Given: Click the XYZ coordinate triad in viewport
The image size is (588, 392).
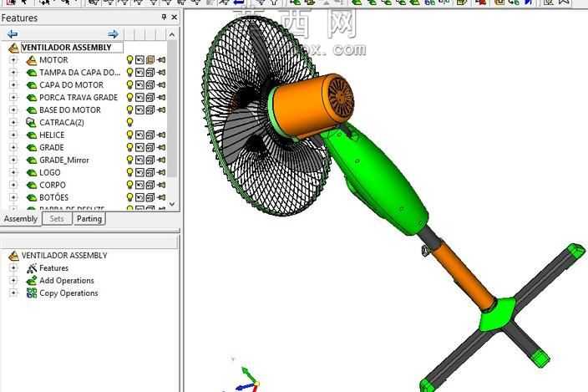Looking at the screenshot, I should (x=246, y=379).
